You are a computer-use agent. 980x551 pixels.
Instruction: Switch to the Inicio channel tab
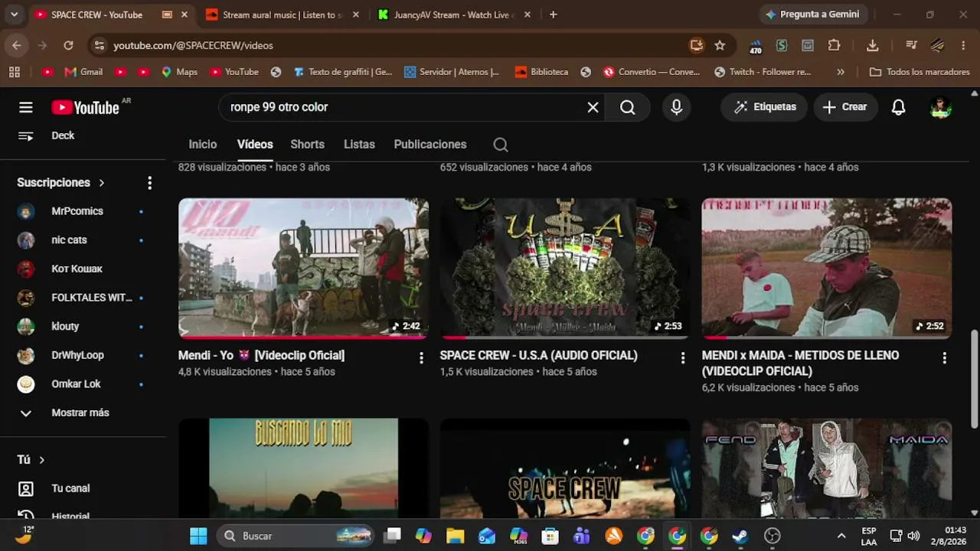coord(203,145)
